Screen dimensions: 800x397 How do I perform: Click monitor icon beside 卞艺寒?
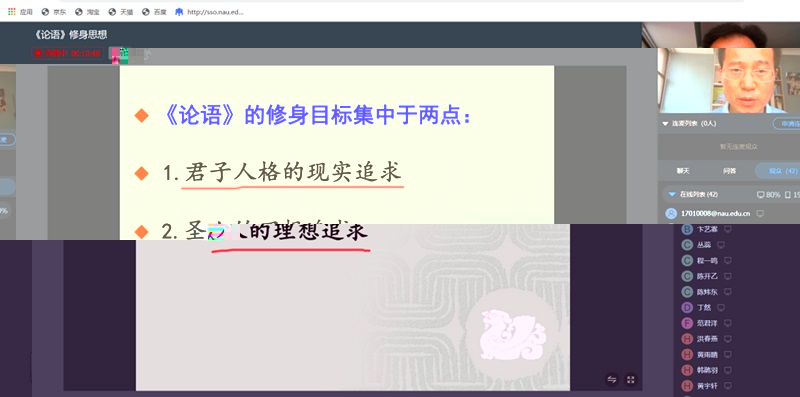728,230
